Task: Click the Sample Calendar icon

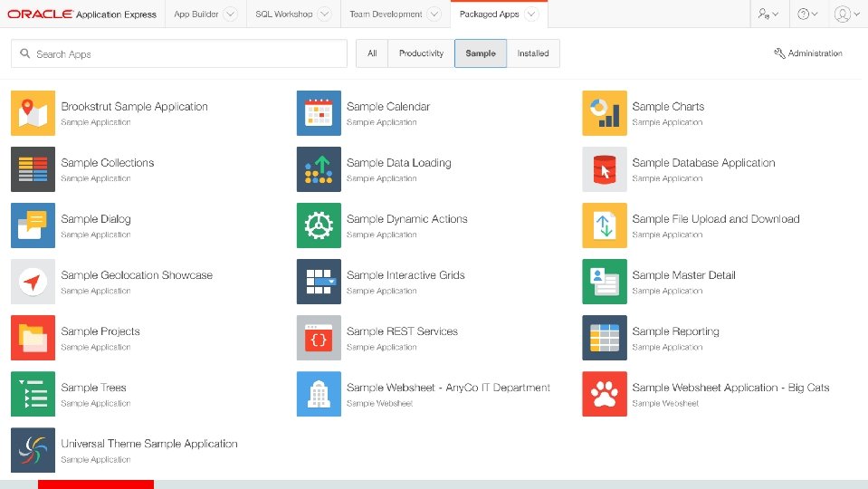Action: [319, 113]
